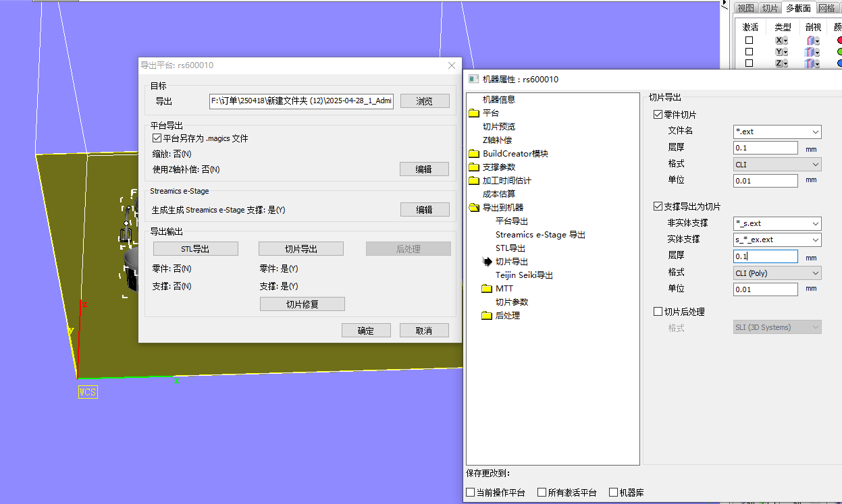Image resolution: width=842 pixels, height=504 pixels.
Task: Click the X-axis section view icon
Action: pyautogui.click(x=810, y=40)
